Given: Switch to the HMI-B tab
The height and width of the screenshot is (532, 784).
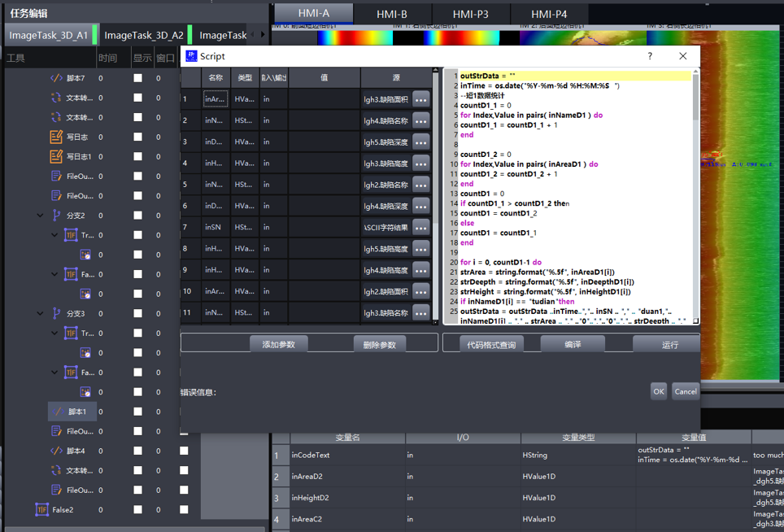Looking at the screenshot, I should click(x=392, y=14).
